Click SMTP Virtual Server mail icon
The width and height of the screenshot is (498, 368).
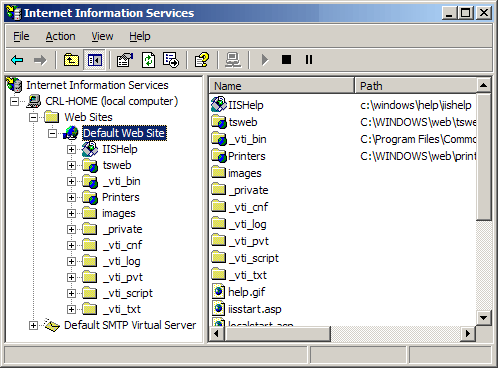point(52,325)
